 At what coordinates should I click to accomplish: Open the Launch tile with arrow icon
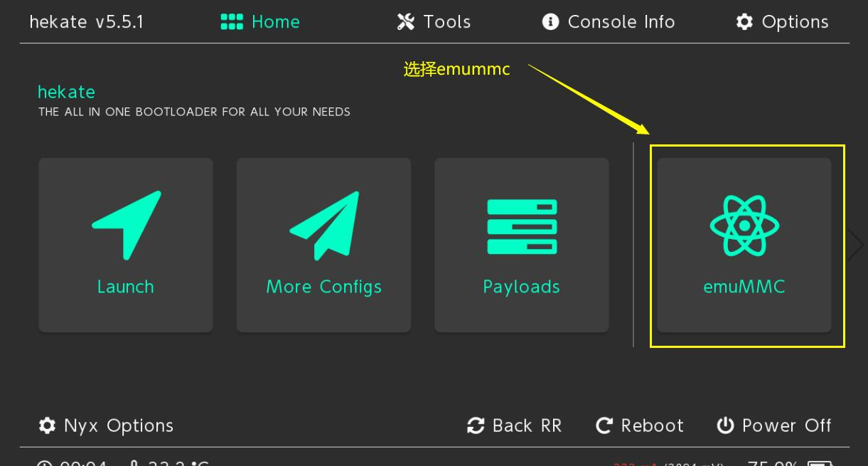coord(126,245)
